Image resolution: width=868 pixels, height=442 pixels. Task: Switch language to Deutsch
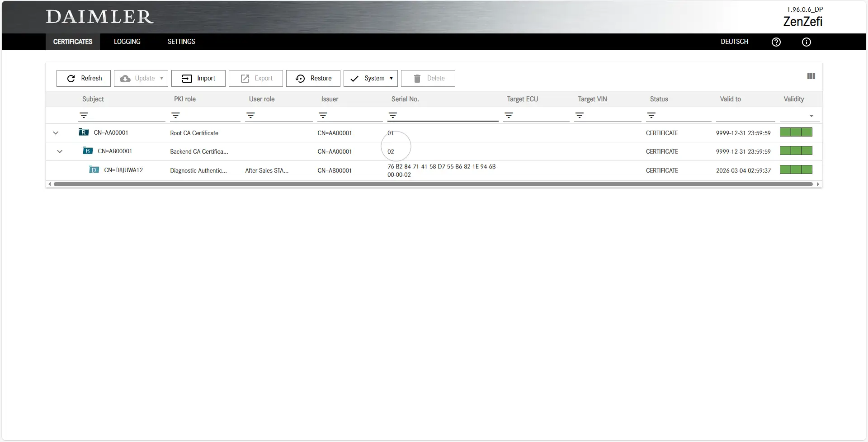coord(734,42)
